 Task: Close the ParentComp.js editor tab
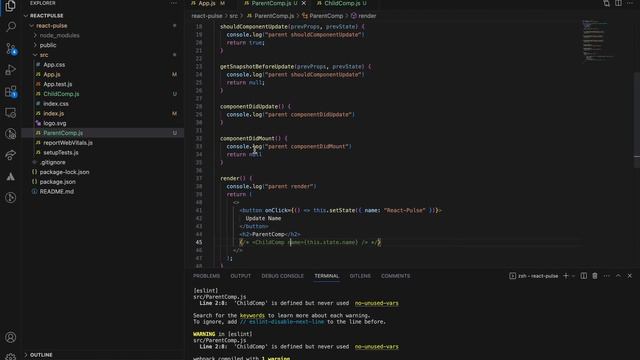[304, 3]
